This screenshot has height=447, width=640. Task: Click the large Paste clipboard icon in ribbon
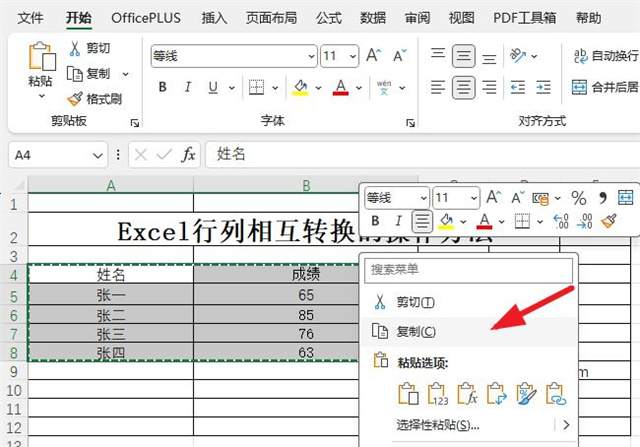(41, 56)
